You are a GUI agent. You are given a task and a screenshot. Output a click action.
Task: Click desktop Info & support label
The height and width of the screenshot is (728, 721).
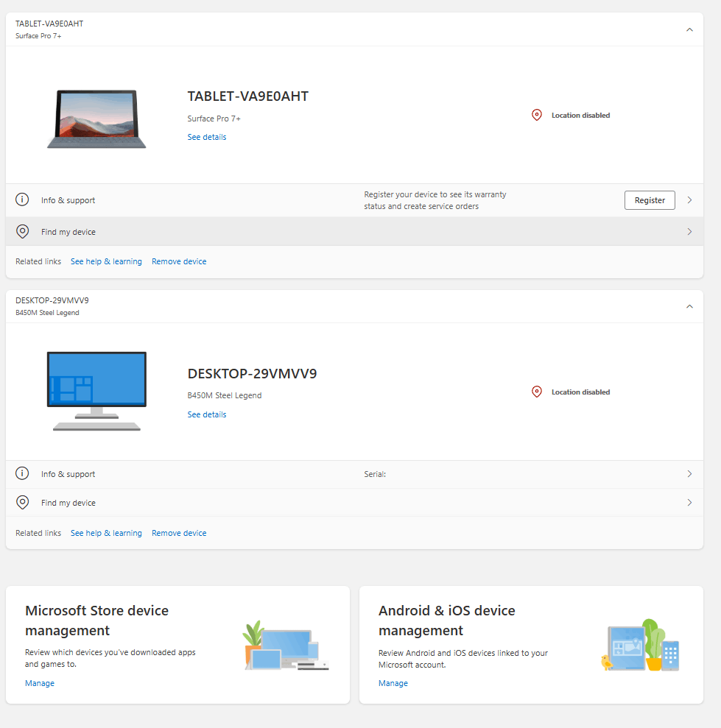[68, 474]
